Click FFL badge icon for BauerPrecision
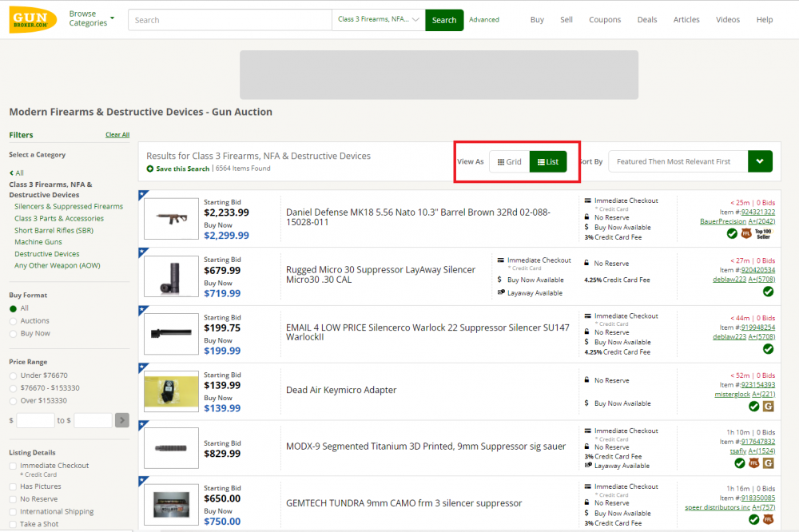Viewport: 799px width, 532px height. click(746, 233)
